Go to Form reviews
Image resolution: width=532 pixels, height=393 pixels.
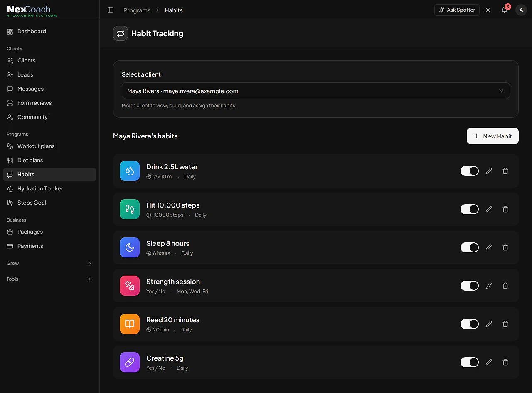[49, 103]
